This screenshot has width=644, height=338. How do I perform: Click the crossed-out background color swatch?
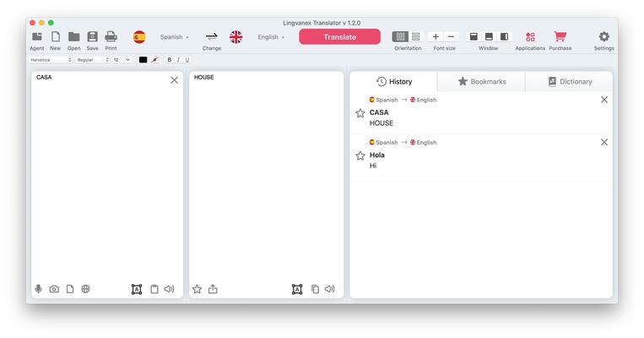pyautogui.click(x=154, y=60)
